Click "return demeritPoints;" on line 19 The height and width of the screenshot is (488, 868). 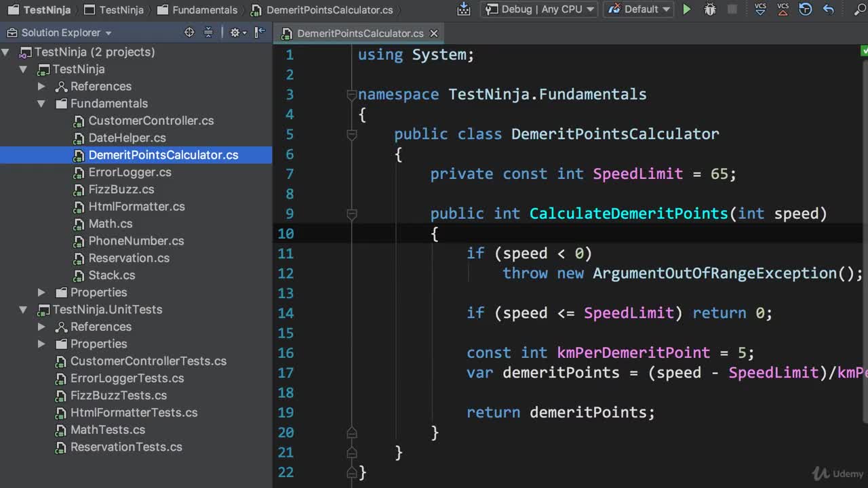tap(561, 413)
